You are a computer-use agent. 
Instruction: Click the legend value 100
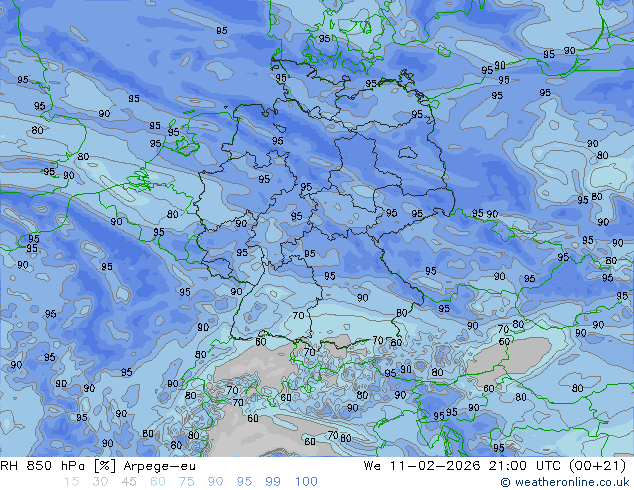306,482
